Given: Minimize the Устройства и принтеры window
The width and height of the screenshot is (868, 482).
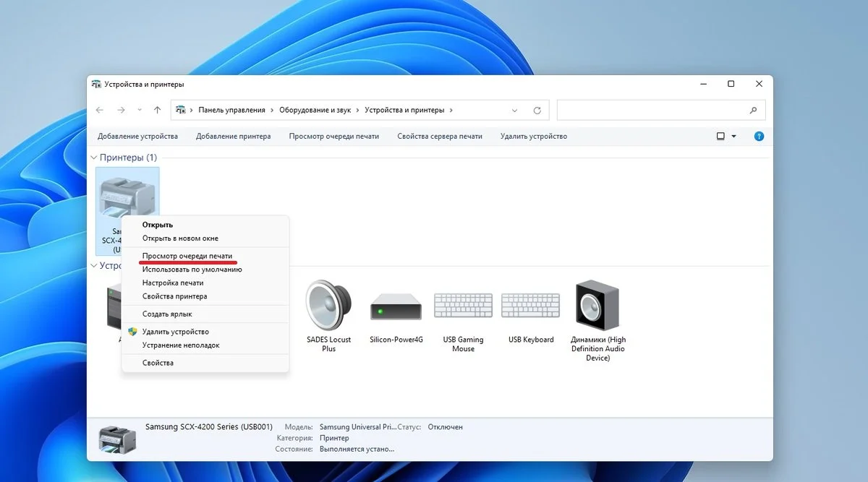Looking at the screenshot, I should click(704, 84).
